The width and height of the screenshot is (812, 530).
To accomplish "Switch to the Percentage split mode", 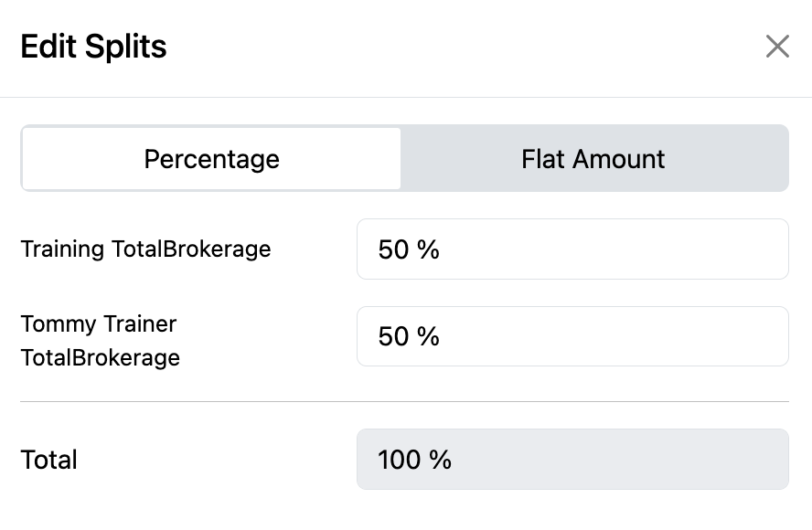I will click(x=211, y=159).
